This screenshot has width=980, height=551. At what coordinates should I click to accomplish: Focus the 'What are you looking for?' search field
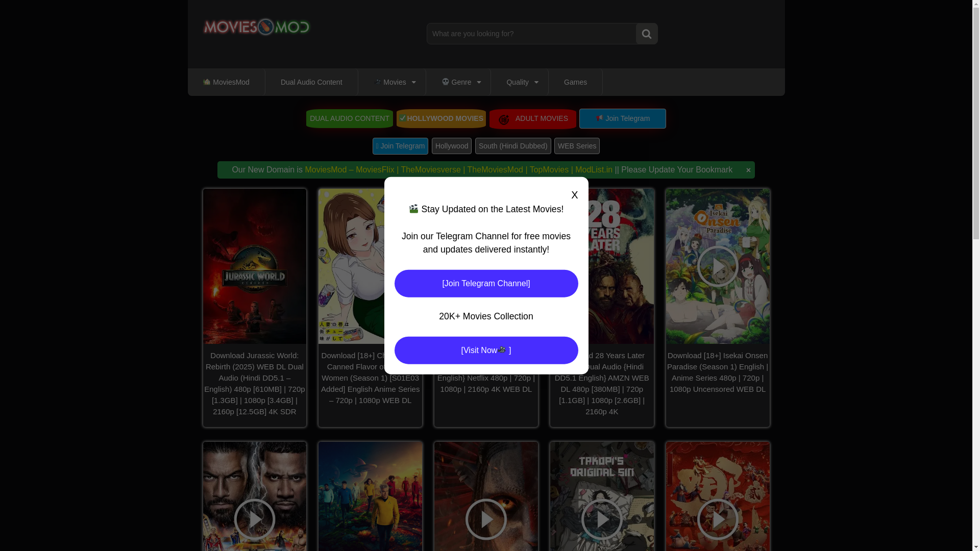coord(531,34)
